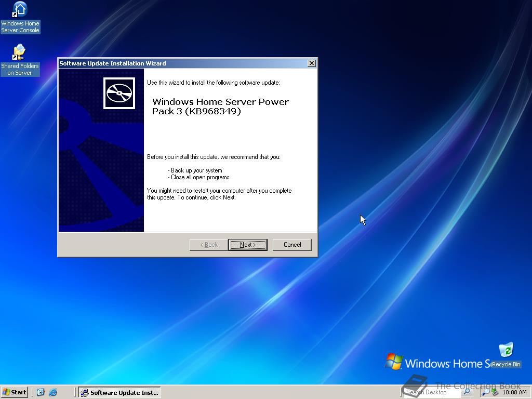Click the search tray icon beside clock

click(x=486, y=393)
